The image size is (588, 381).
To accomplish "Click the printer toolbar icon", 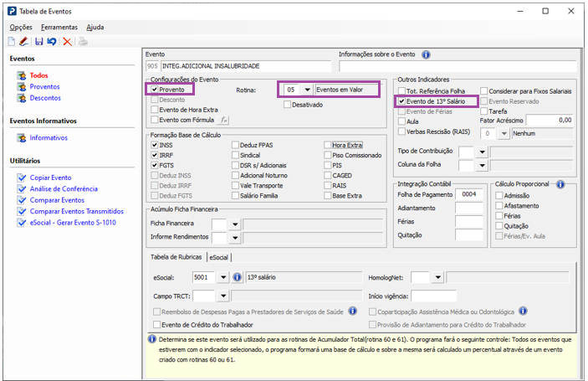I will click(x=83, y=42).
